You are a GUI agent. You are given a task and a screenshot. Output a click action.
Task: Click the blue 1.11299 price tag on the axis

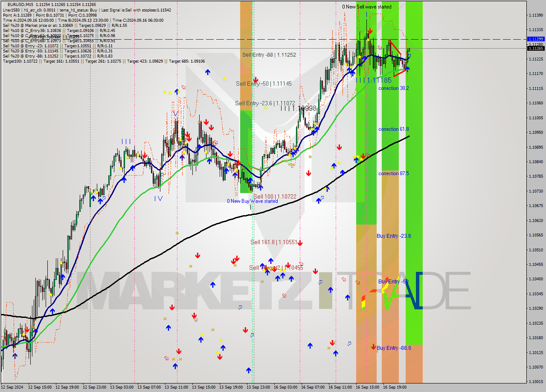(x=536, y=39)
